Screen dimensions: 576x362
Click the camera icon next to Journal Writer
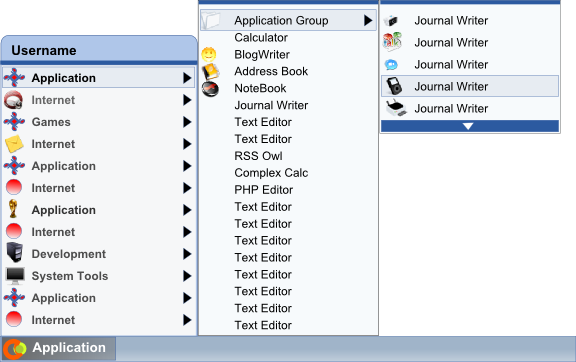click(x=391, y=21)
